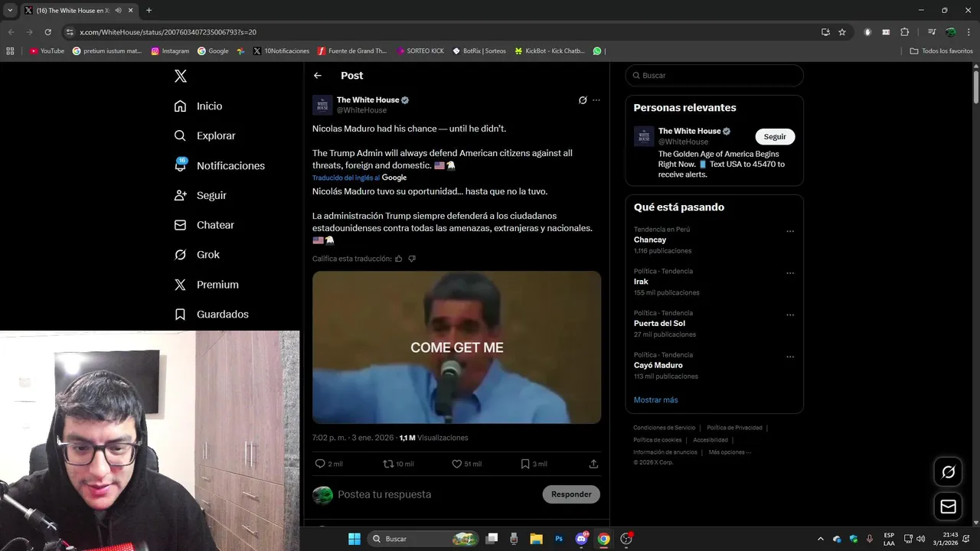Open Discord from the taskbar

click(581, 539)
